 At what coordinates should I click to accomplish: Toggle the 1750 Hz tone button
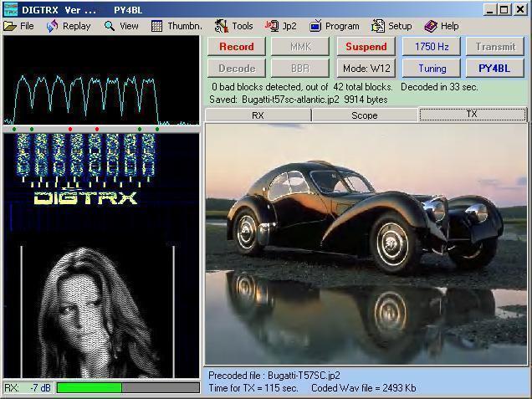pyautogui.click(x=432, y=47)
